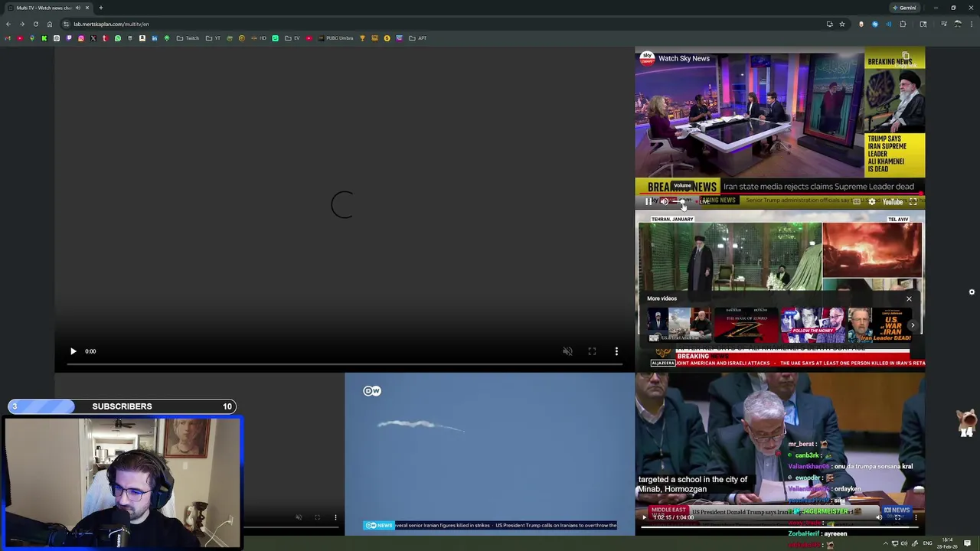Image resolution: width=980 pixels, height=551 pixels.
Task: Open a new browser tab
Action: click(100, 8)
